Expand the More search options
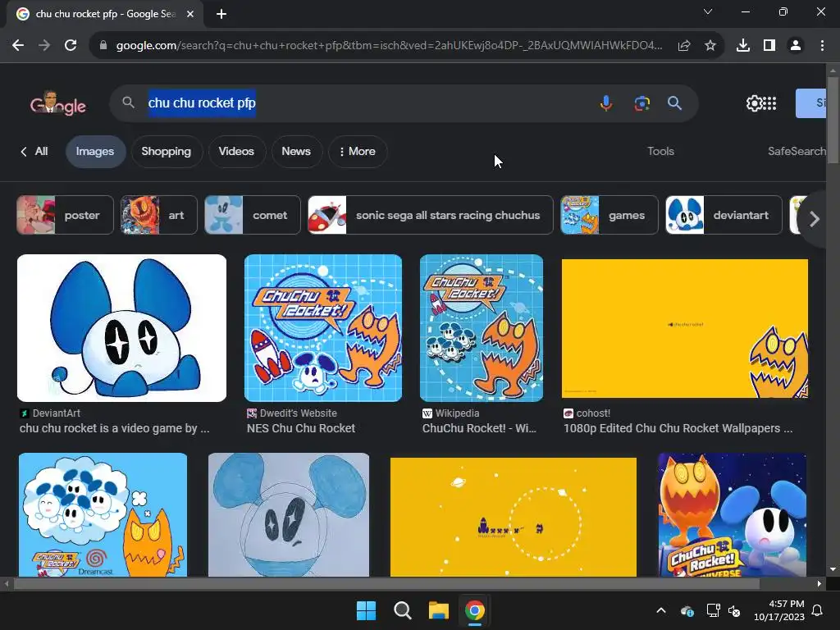This screenshot has width=840, height=630. pos(358,151)
